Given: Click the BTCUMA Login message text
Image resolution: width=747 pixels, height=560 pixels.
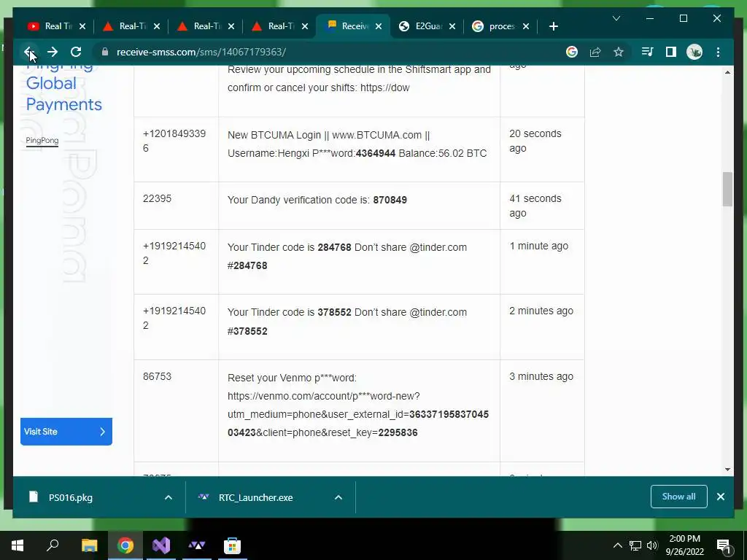Looking at the screenshot, I should tap(357, 144).
